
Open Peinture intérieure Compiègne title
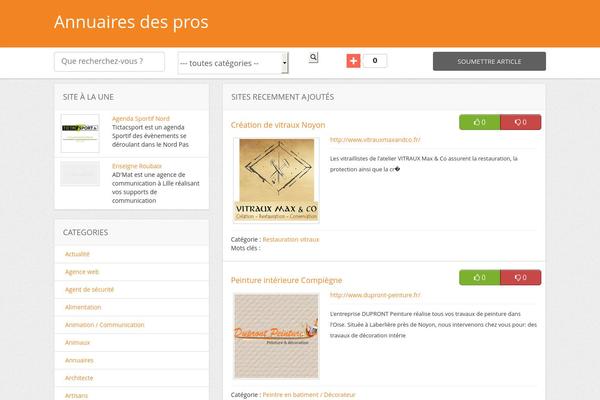pos(286,280)
